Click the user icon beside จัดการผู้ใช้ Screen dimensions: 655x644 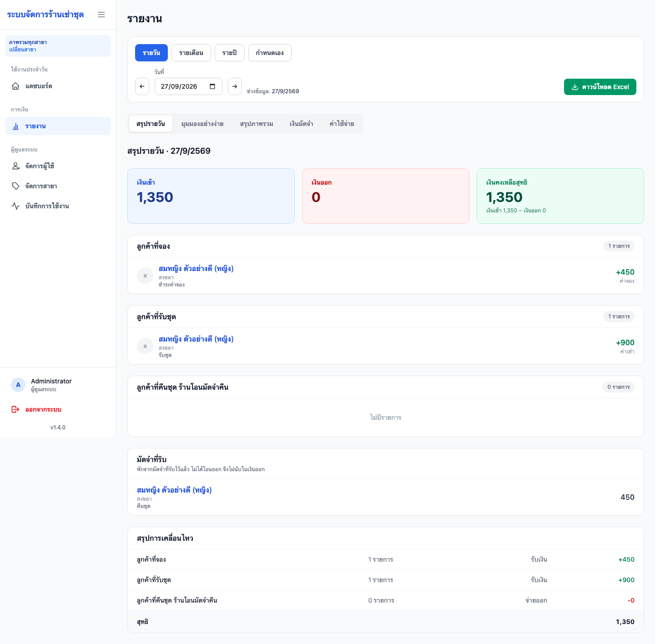click(x=15, y=166)
